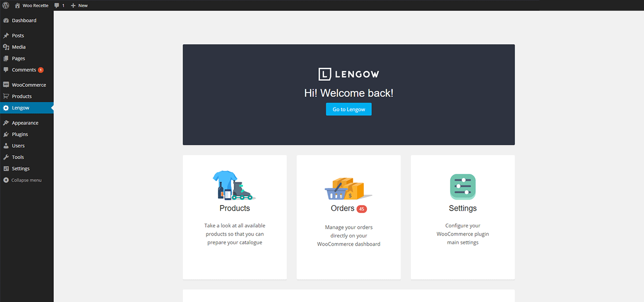Click the WooCommerce icon in sidebar
Image resolution: width=644 pixels, height=302 pixels.
[6, 85]
